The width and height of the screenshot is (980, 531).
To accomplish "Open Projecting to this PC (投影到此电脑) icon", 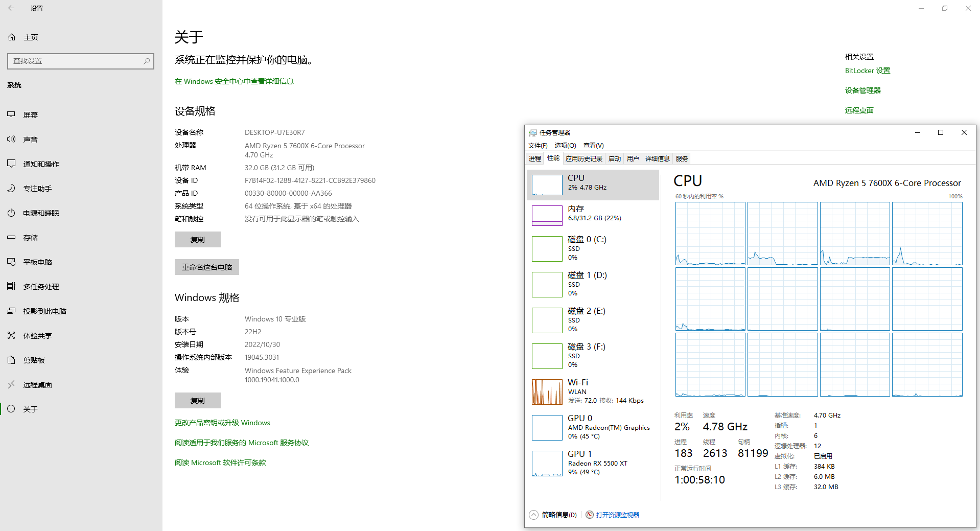I will pos(11,311).
